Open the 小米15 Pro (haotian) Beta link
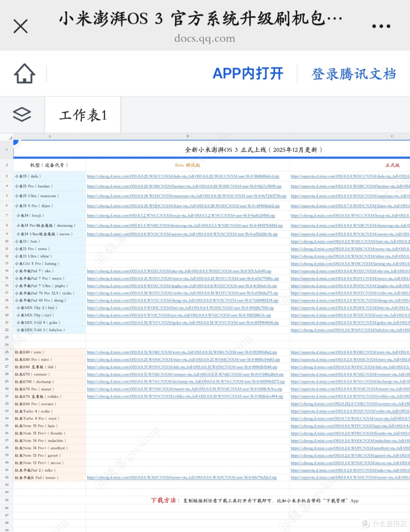The width and height of the screenshot is (410, 532). (184, 186)
